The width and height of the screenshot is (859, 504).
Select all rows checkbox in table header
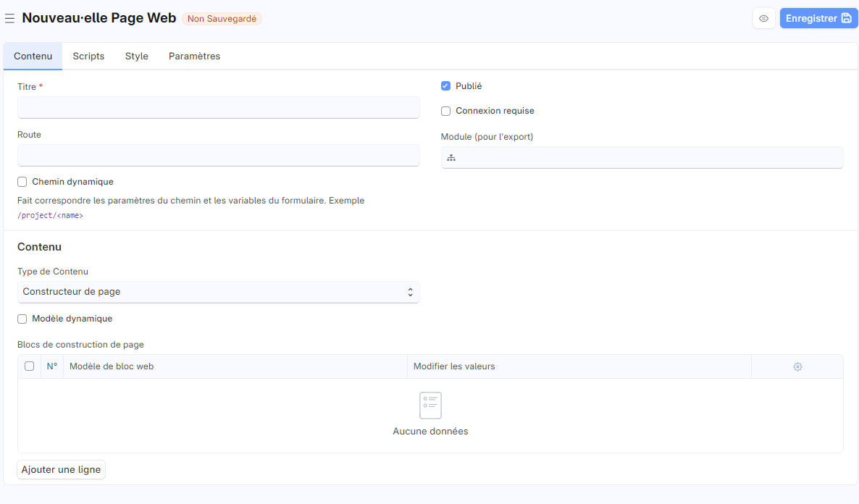tap(30, 366)
